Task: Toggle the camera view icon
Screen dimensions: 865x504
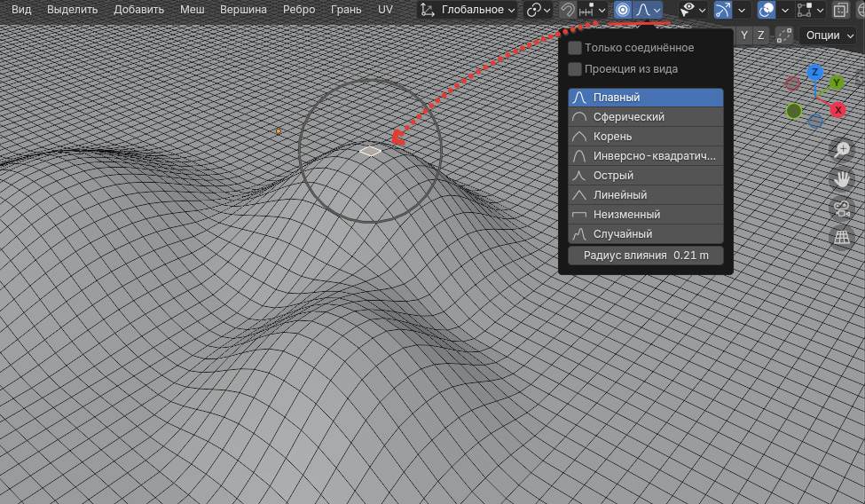Action: [x=842, y=209]
